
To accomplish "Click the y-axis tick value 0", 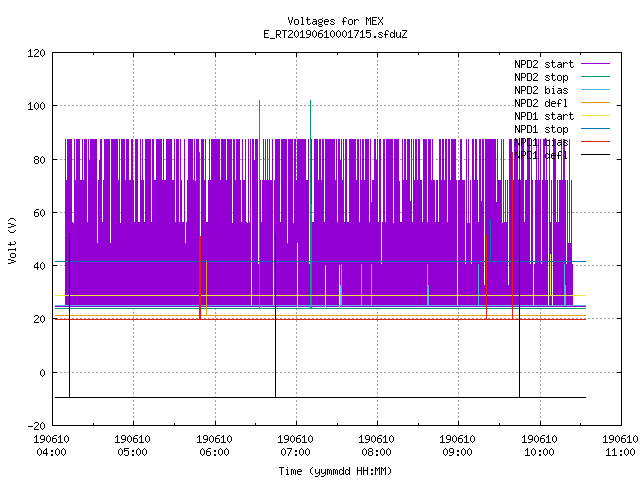I will (42, 373).
